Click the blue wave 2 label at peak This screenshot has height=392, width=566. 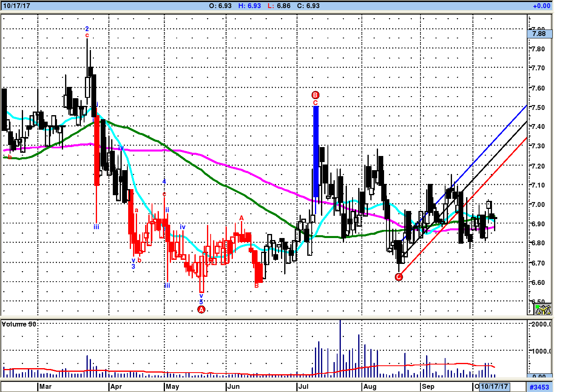pyautogui.click(x=87, y=29)
